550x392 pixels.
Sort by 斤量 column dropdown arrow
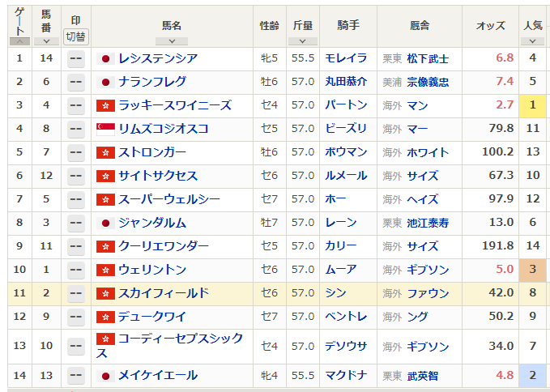tap(303, 41)
